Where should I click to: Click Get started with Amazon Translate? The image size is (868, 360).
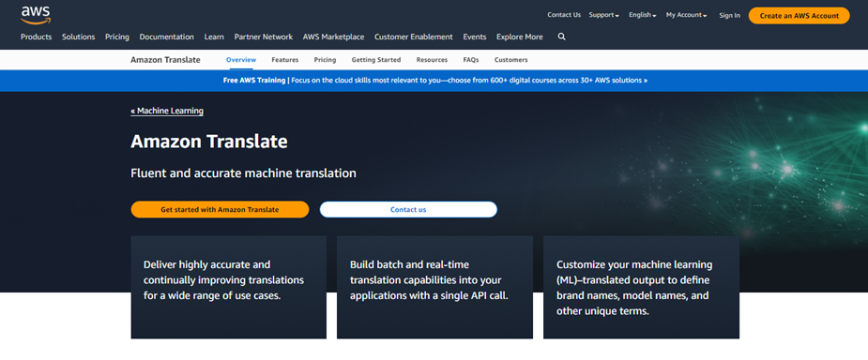220,210
